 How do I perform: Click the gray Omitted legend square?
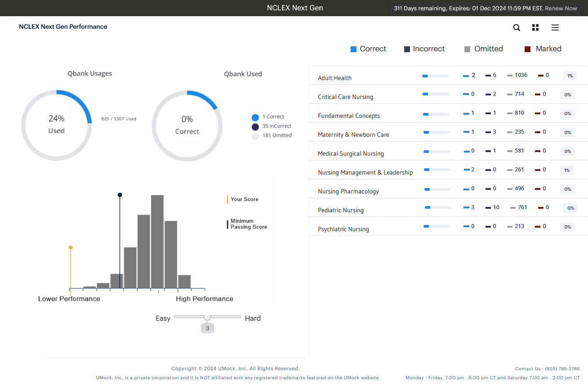[467, 49]
